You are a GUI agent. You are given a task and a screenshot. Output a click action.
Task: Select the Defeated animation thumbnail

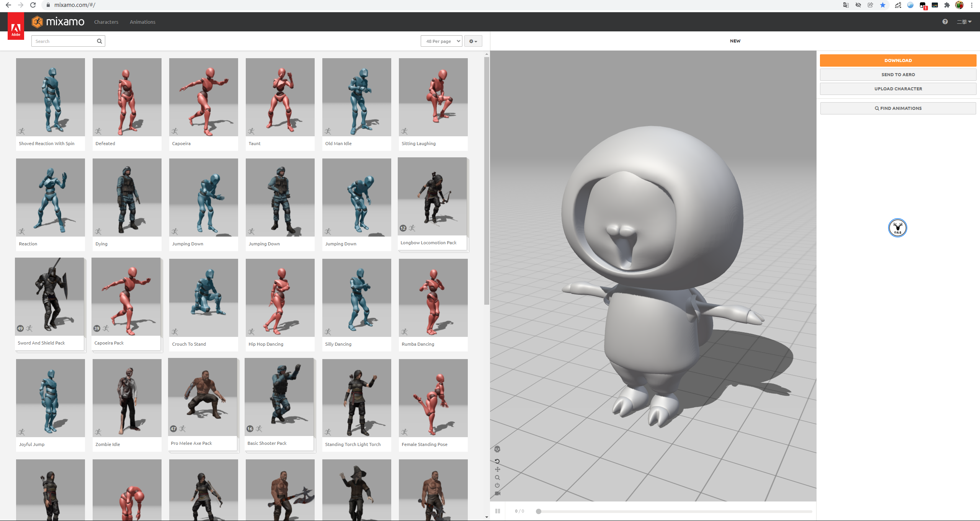(x=127, y=105)
